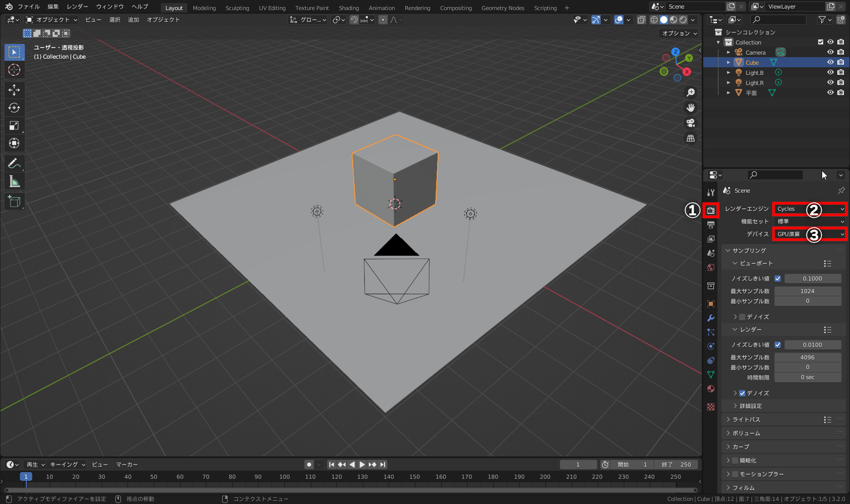Click the viewport pan hand icon
Screen dimensions: 850x504
click(x=690, y=108)
